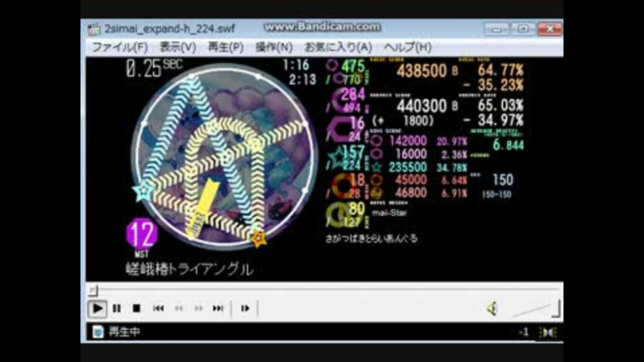Click the status bar 再生中 icon
This screenshot has height=362, width=644.
coord(98,332)
